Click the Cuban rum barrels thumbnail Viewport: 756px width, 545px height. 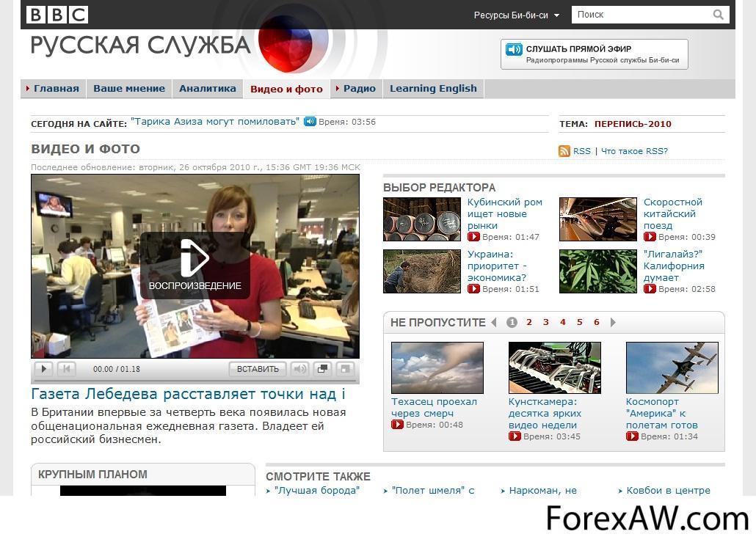pos(422,219)
